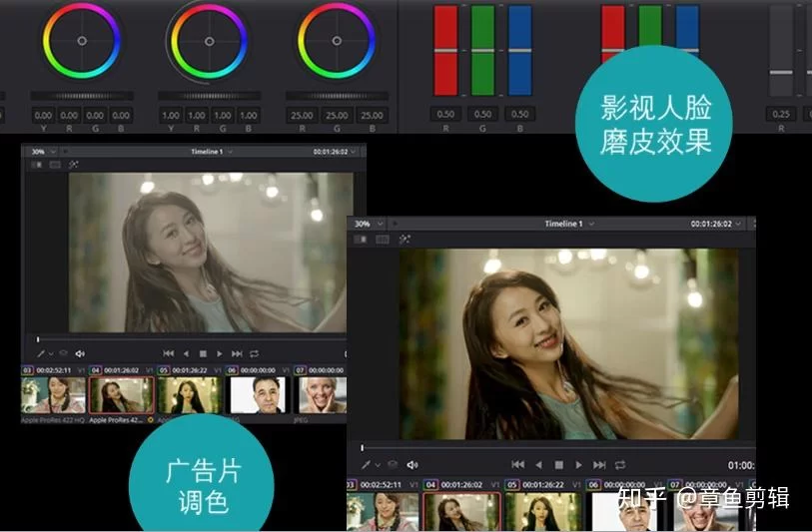
Task: Jump to first frame in right viewer
Action: tap(517, 465)
